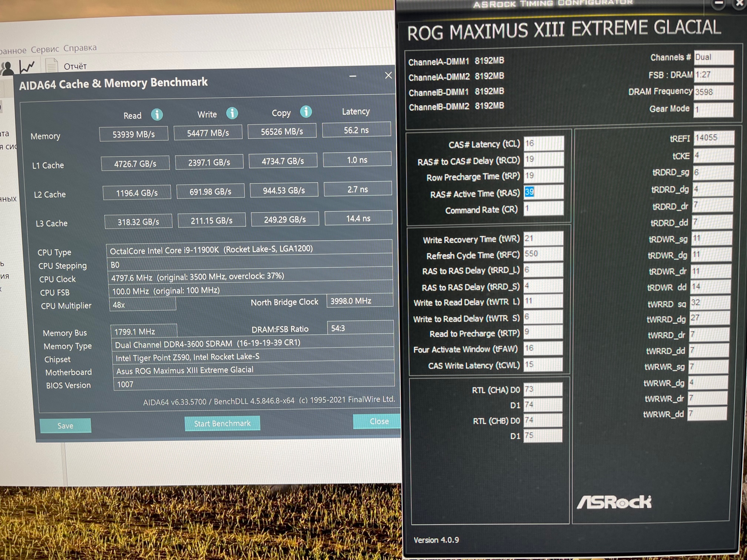This screenshot has height=560, width=747.
Task: Close the benchmark dialog with X icon
Action: point(388,76)
